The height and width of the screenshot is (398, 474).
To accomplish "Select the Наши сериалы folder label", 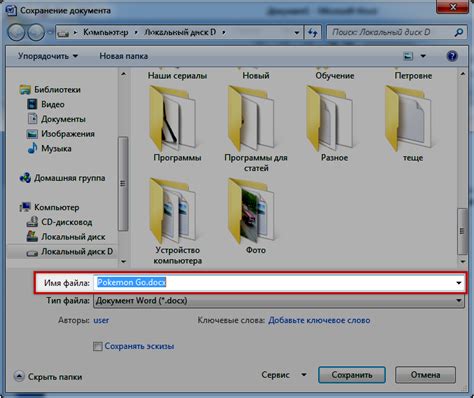I will (x=177, y=76).
